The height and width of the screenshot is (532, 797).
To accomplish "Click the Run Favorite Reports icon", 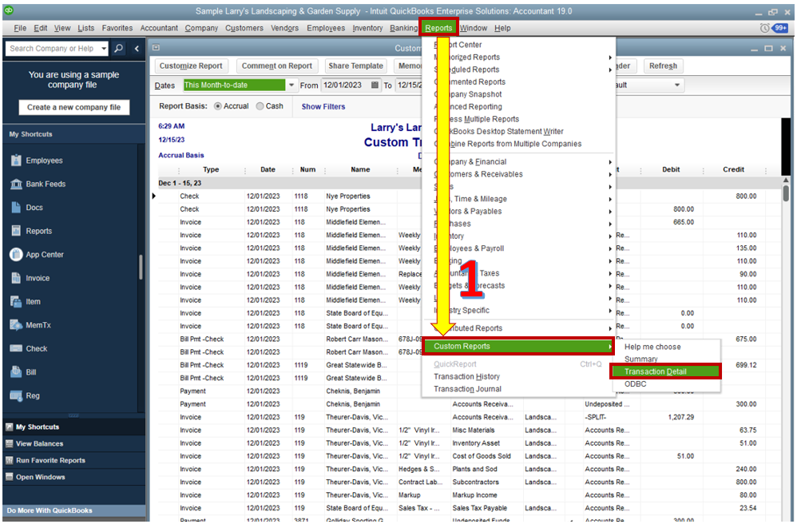I will [9, 460].
